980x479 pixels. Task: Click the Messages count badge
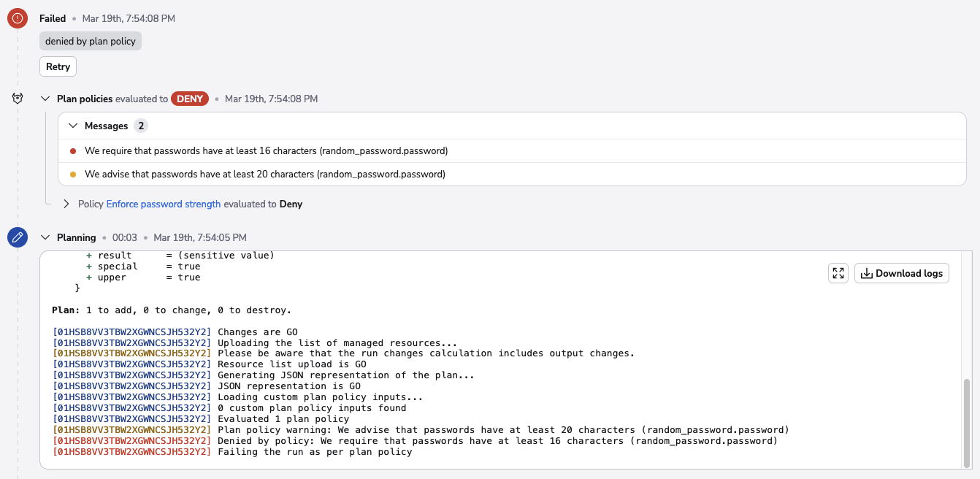pos(140,126)
